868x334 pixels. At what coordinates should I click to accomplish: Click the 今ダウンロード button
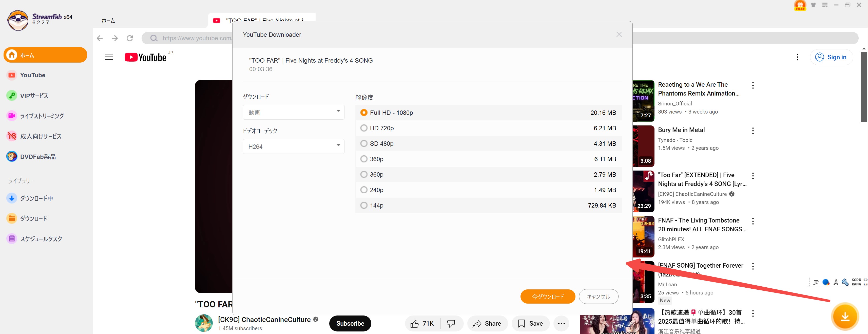(x=548, y=296)
